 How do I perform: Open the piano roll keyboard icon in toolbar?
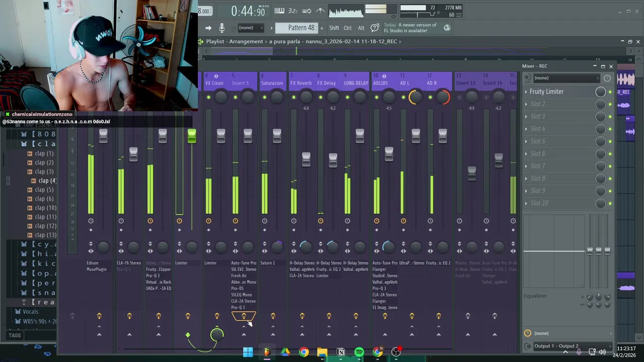click(279, 11)
